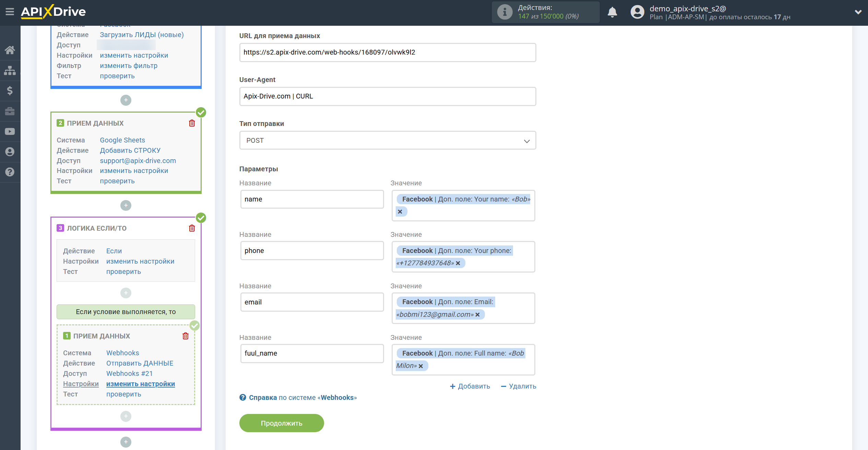Expand the account menu chevron
The image size is (868, 450).
point(858,12)
